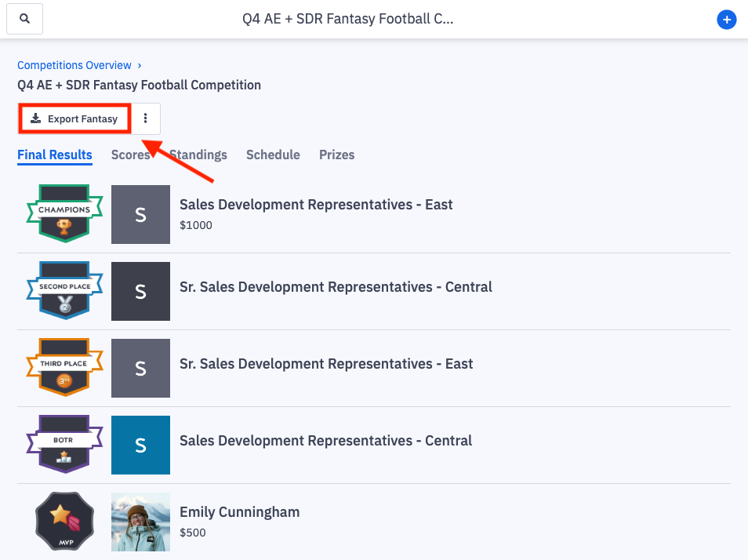The image size is (748, 560).
Task: Open the Competitions Overview breadcrumb link
Action: pos(74,65)
